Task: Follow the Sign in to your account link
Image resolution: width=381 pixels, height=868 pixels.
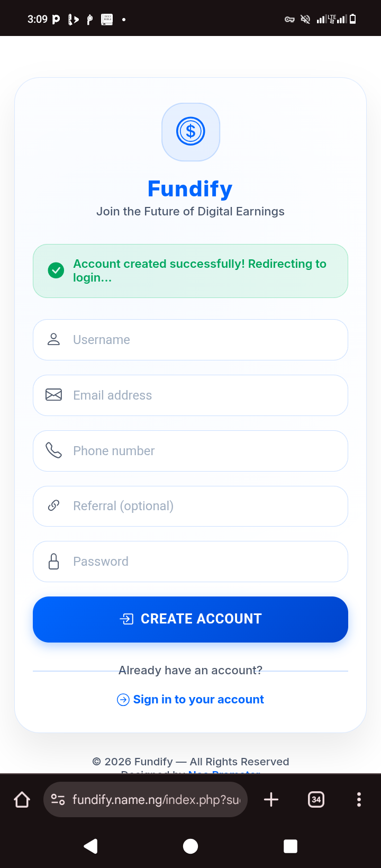Action: point(198,700)
